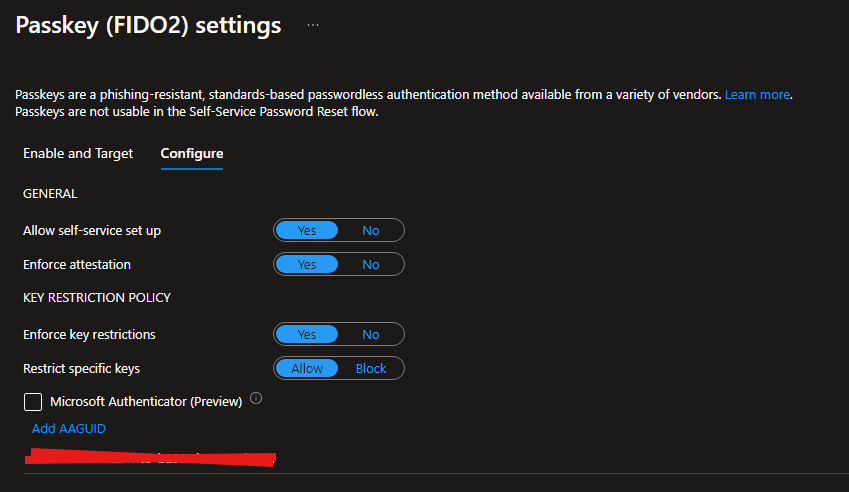Click the Passkey (FIDO2) settings page heading
849x492 pixels.
(x=148, y=25)
